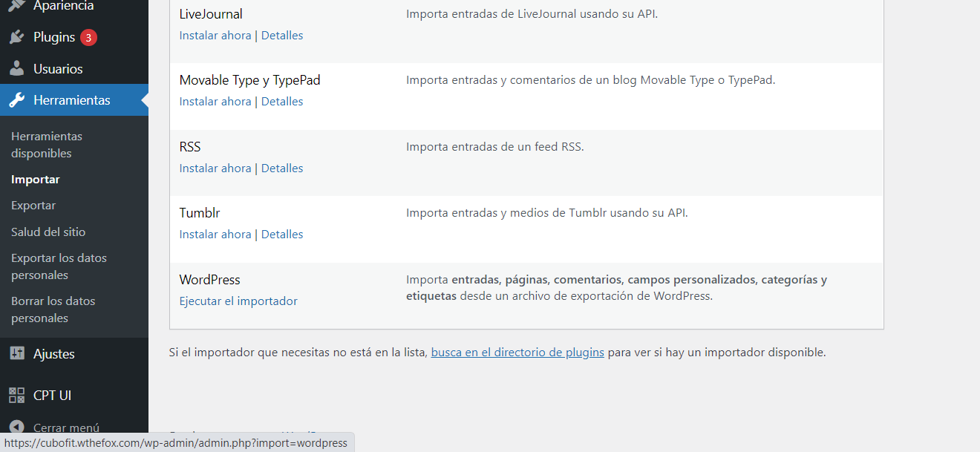
Task: Click the Usuarios person icon
Action: point(16,69)
